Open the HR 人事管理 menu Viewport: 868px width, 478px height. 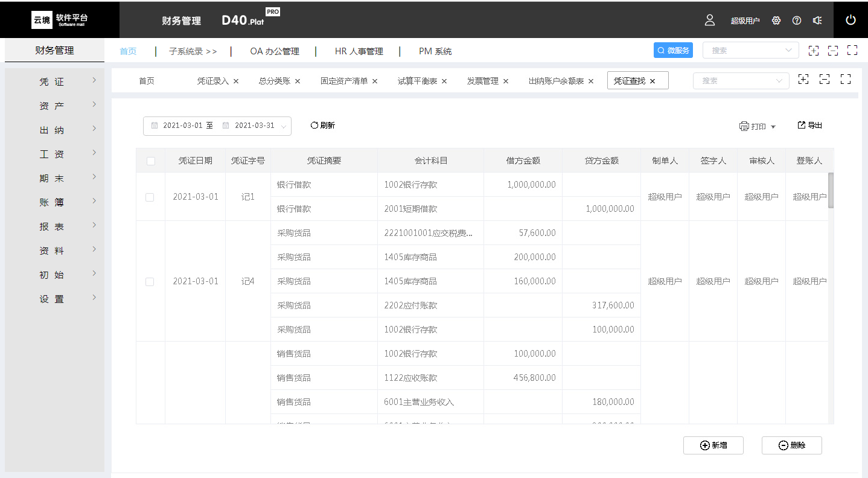359,51
